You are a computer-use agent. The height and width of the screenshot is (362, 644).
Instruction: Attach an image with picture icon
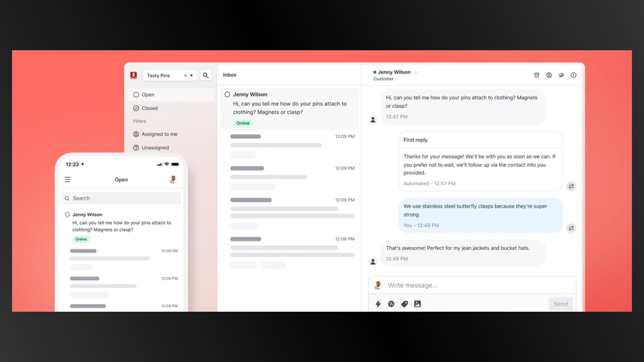pyautogui.click(x=417, y=304)
